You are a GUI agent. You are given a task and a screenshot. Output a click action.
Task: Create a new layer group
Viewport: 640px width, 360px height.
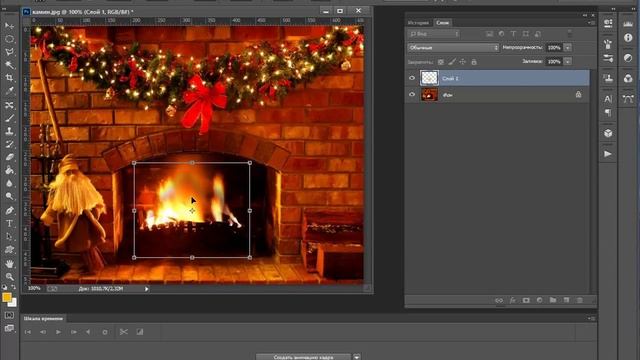pyautogui.click(x=553, y=300)
